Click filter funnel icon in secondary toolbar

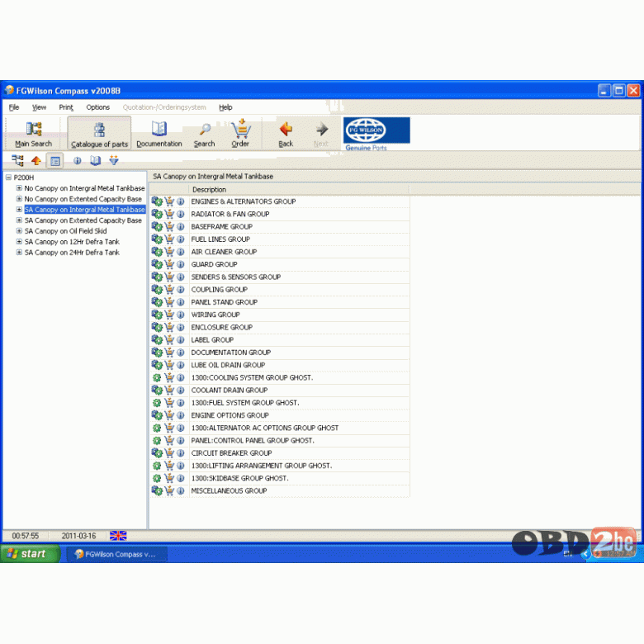[x=114, y=160]
